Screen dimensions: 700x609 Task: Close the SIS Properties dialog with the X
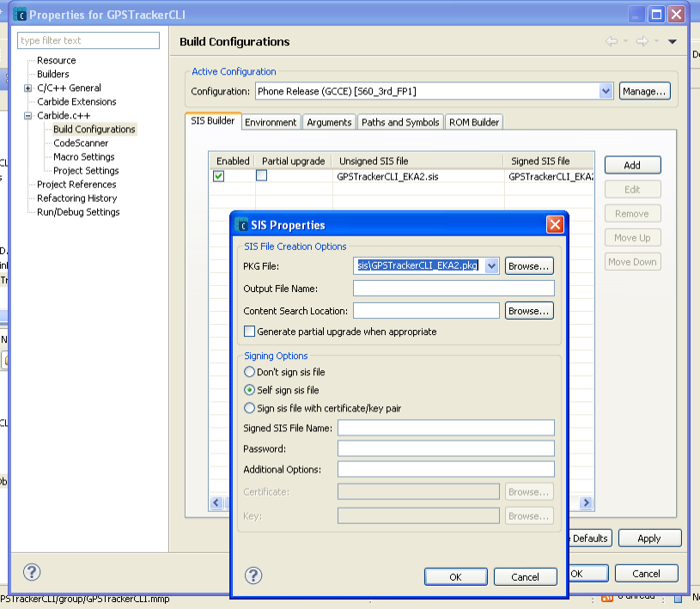click(555, 225)
